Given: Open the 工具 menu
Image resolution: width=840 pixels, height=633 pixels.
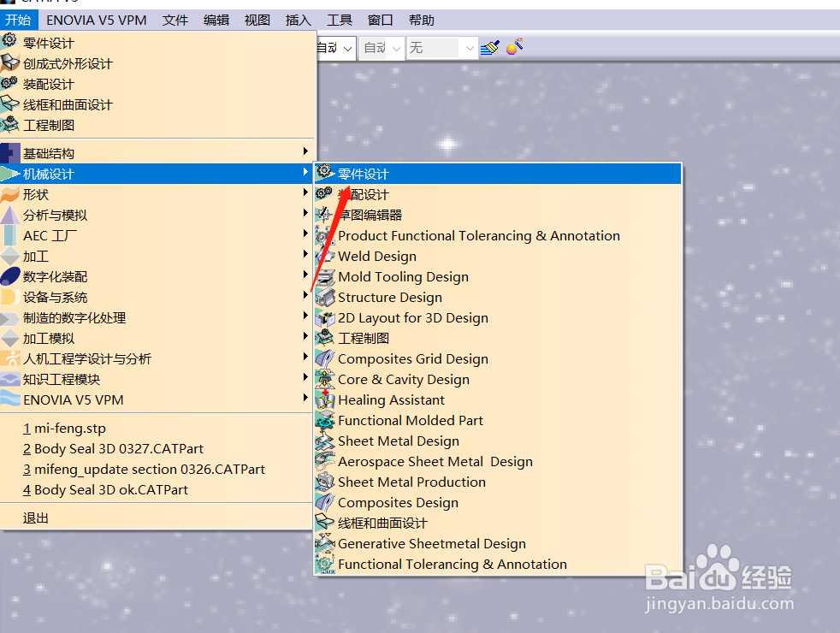Looking at the screenshot, I should coord(340,21).
